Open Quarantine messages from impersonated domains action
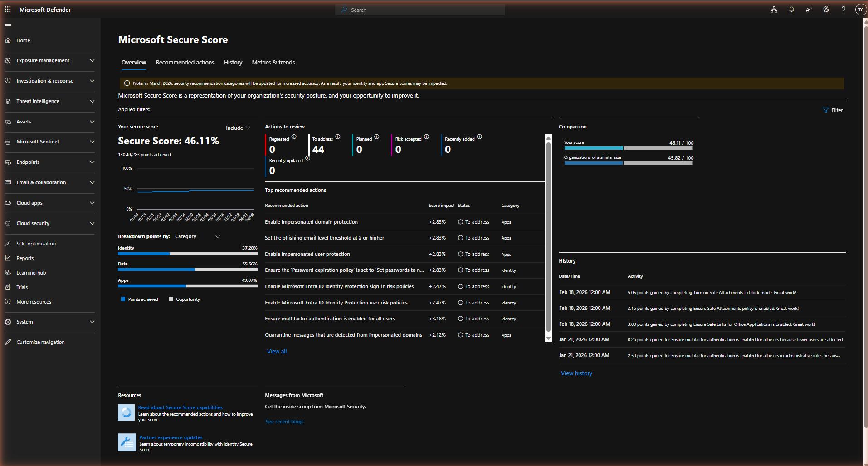The image size is (868, 466). pyautogui.click(x=343, y=335)
